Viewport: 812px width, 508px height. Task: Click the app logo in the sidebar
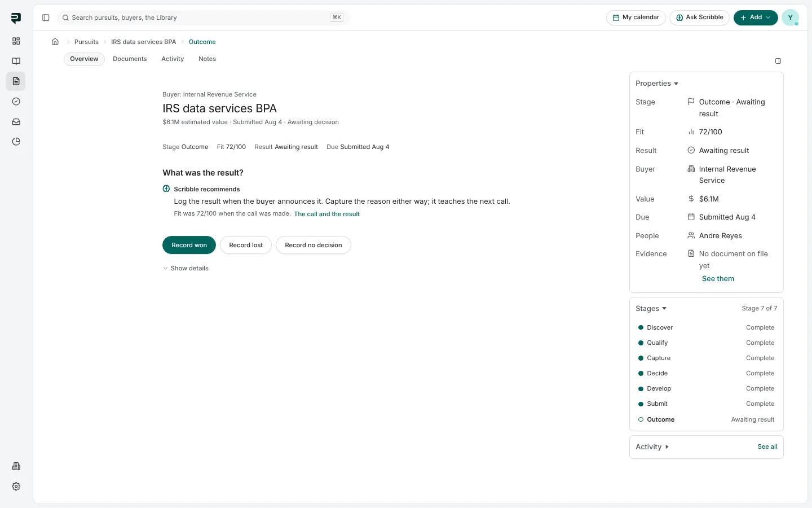click(x=16, y=18)
